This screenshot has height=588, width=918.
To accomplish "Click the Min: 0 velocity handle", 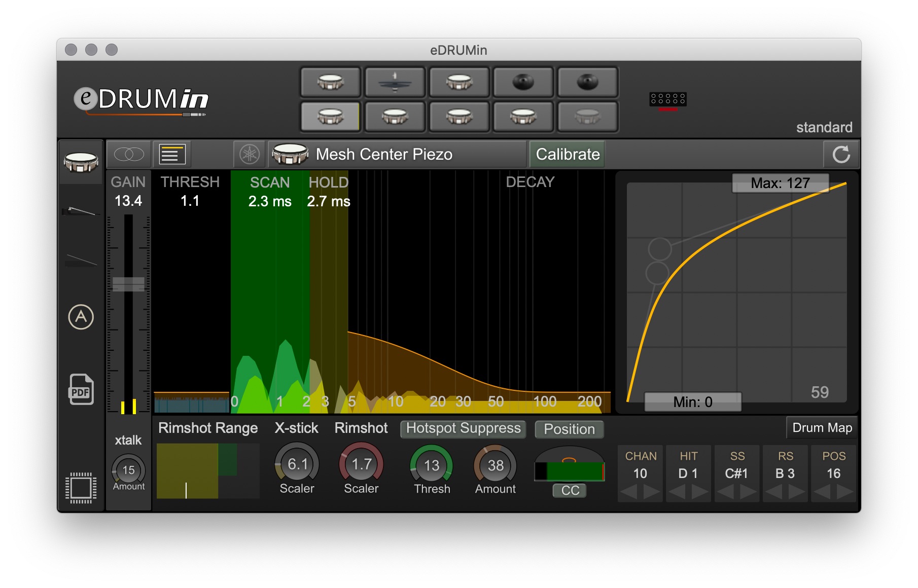I will [x=693, y=402].
